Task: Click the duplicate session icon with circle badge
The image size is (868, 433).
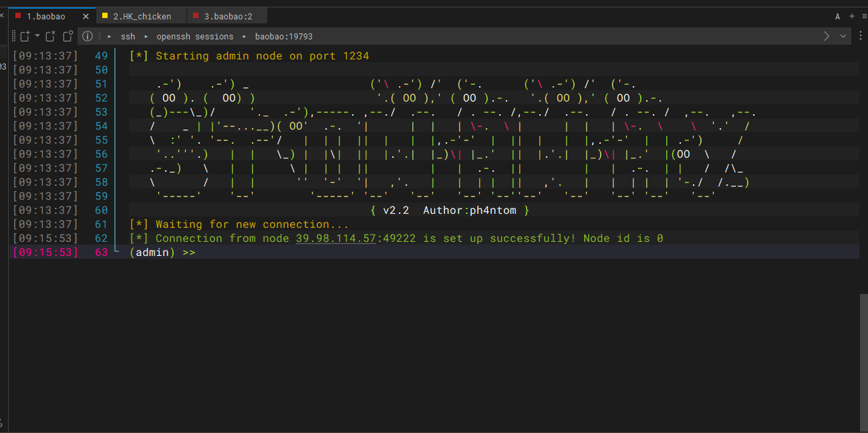Action: (x=67, y=36)
